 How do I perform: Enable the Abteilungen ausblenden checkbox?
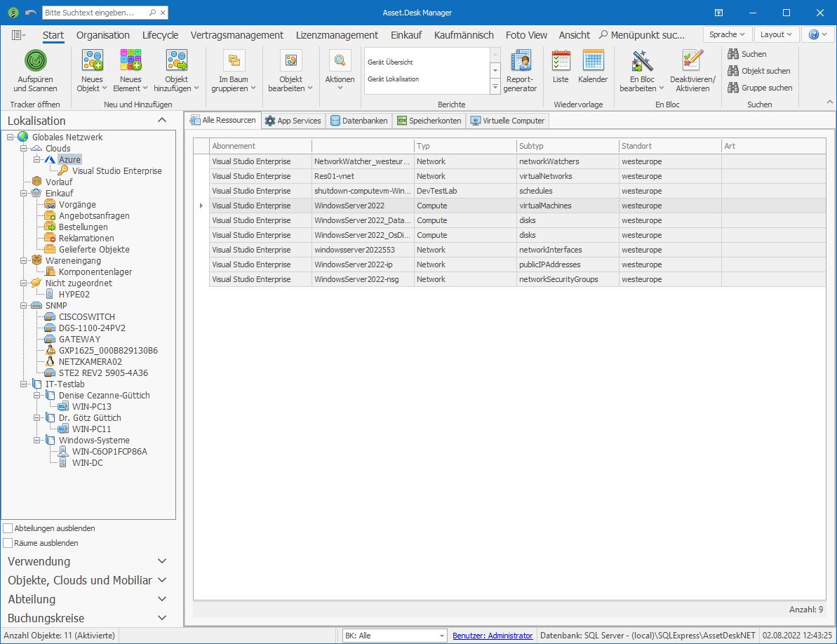(8, 528)
